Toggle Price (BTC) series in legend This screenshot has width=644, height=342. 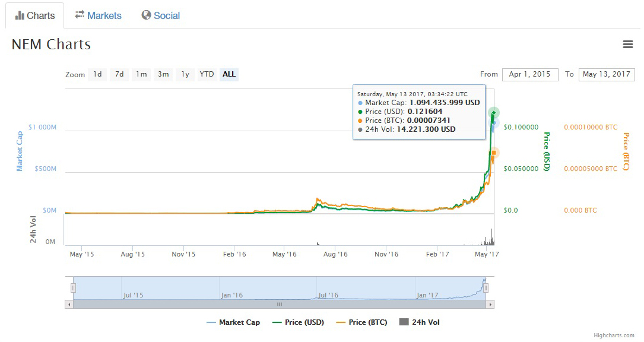361,322
